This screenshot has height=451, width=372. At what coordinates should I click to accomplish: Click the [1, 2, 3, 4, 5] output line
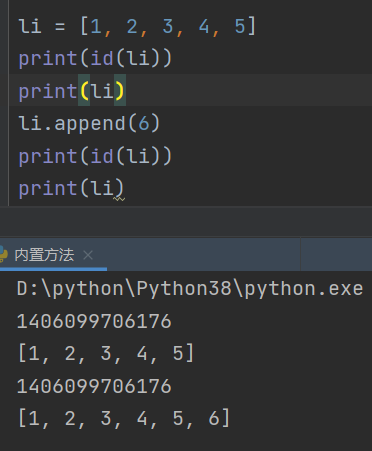point(106,353)
